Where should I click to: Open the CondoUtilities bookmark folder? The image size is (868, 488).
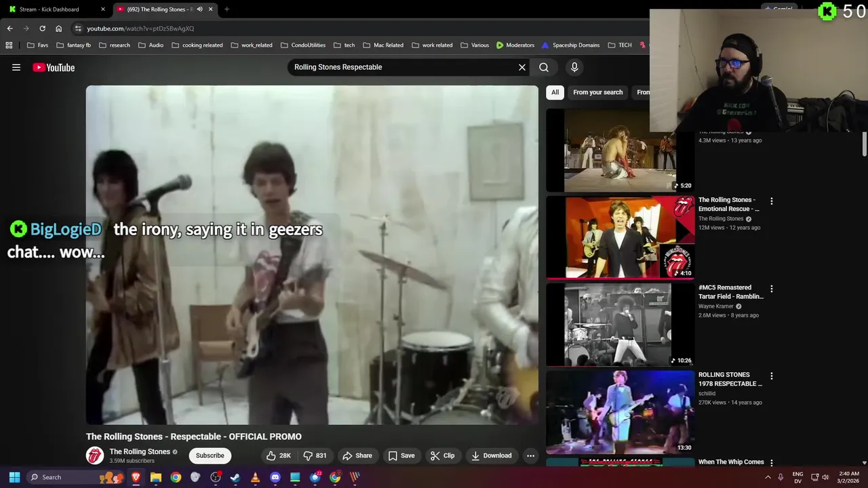[302, 45]
